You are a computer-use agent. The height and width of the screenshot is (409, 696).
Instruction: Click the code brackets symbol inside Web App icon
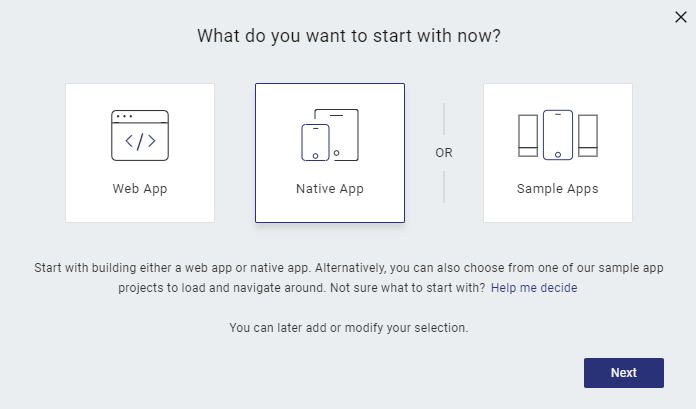pyautogui.click(x=140, y=142)
